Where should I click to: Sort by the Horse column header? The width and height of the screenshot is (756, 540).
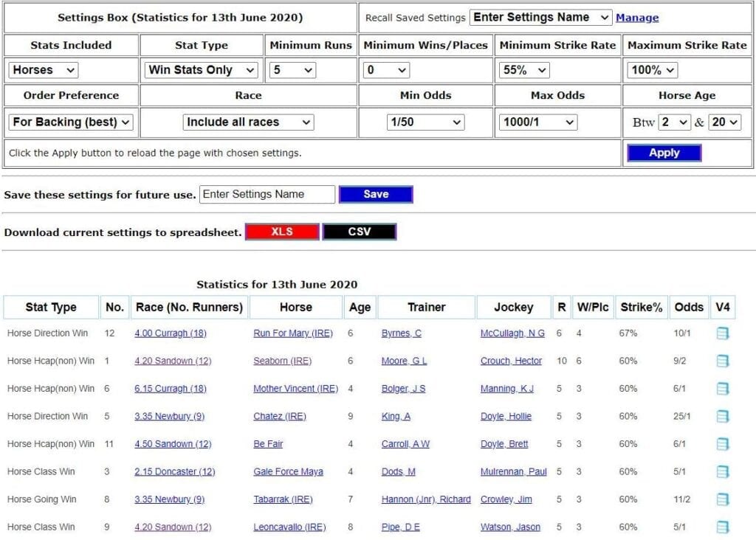[x=296, y=308]
